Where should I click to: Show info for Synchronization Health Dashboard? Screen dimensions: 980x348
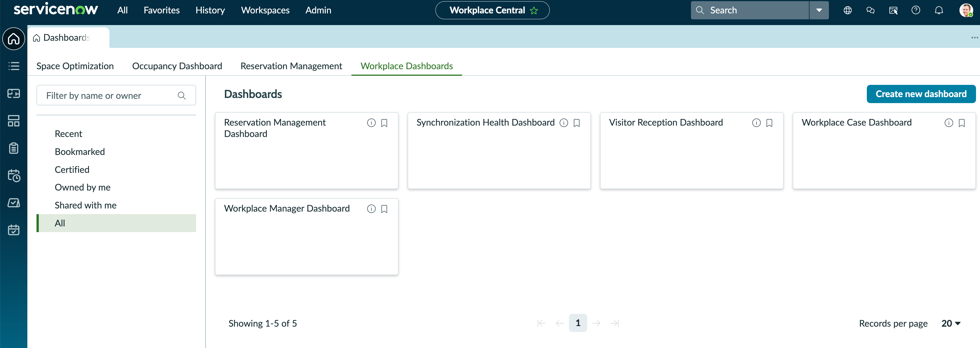pyautogui.click(x=564, y=123)
